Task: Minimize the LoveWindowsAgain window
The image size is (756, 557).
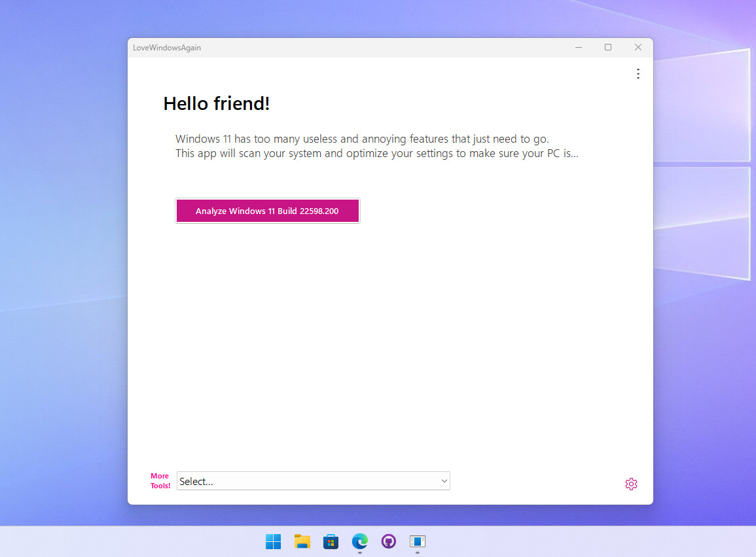Action: pos(579,47)
